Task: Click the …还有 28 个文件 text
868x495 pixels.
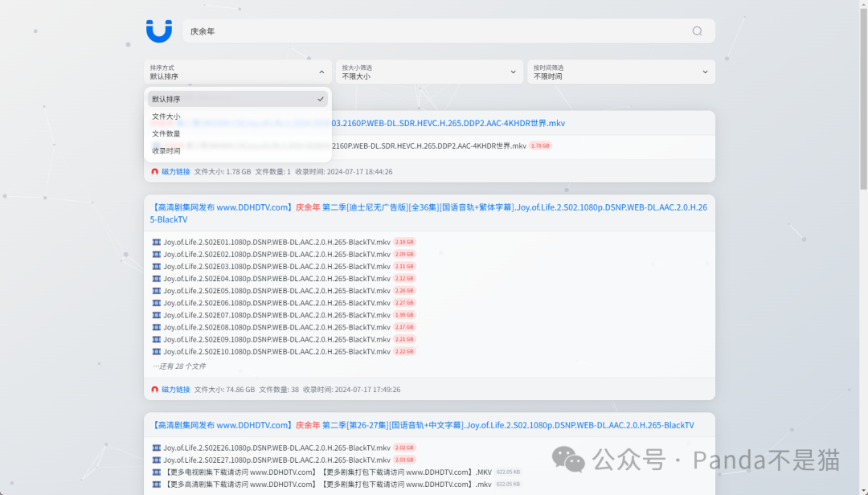Action: [x=178, y=366]
